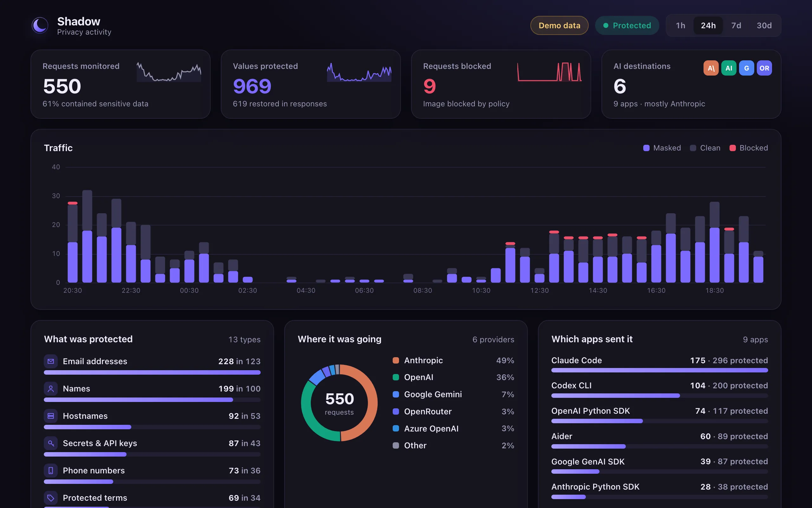Switch time range to 30d
Screen dimensions: 812x508
(x=764, y=25)
